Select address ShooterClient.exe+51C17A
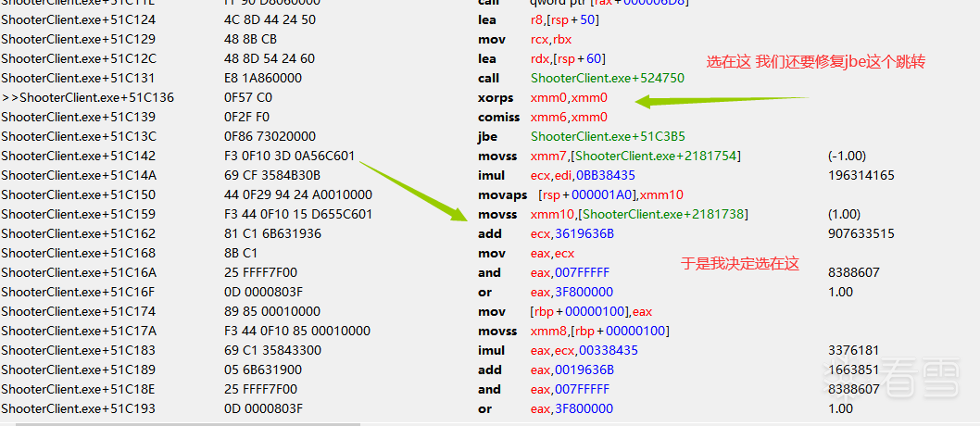This screenshot has height=426, width=980. pos(78,331)
